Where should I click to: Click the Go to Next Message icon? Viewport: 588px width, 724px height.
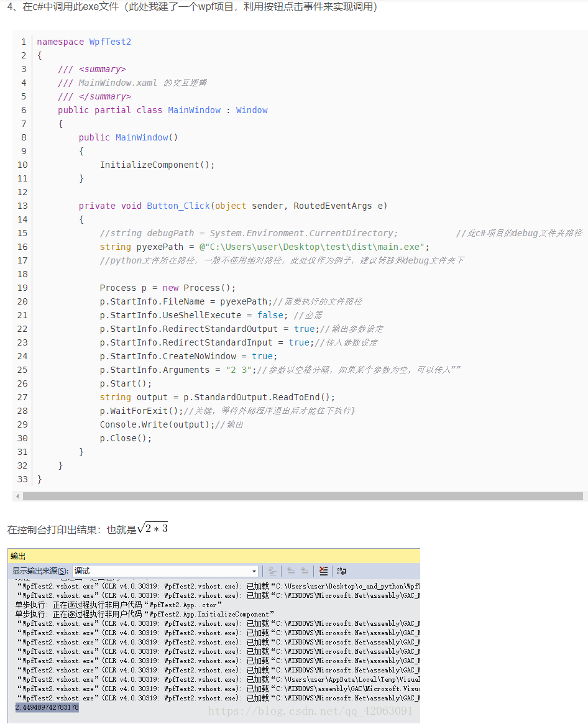click(305, 571)
